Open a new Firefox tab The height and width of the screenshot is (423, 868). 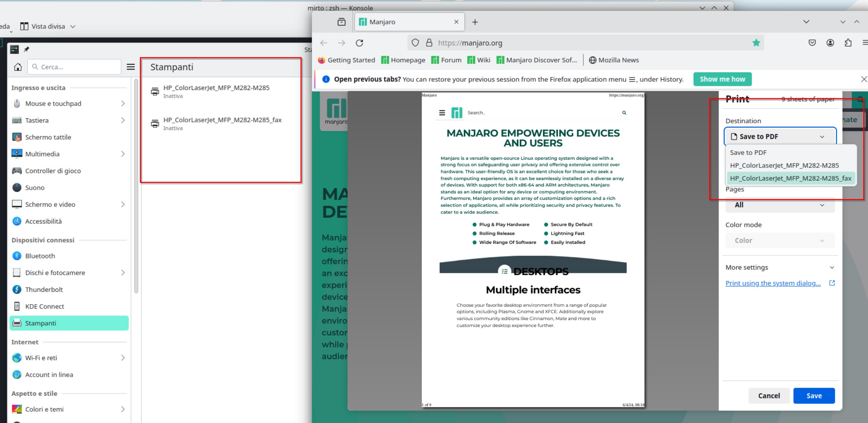coord(475,22)
